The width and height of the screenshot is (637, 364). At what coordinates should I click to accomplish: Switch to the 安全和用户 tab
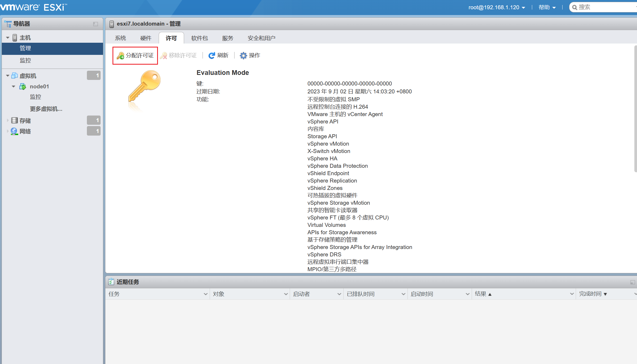[x=261, y=38]
